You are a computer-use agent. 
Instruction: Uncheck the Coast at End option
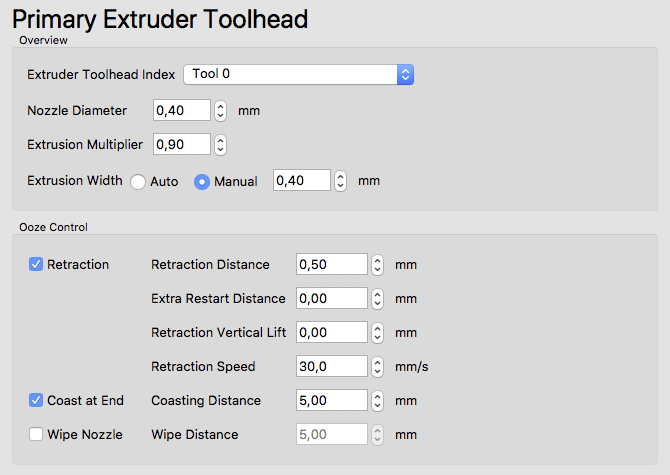coord(36,401)
